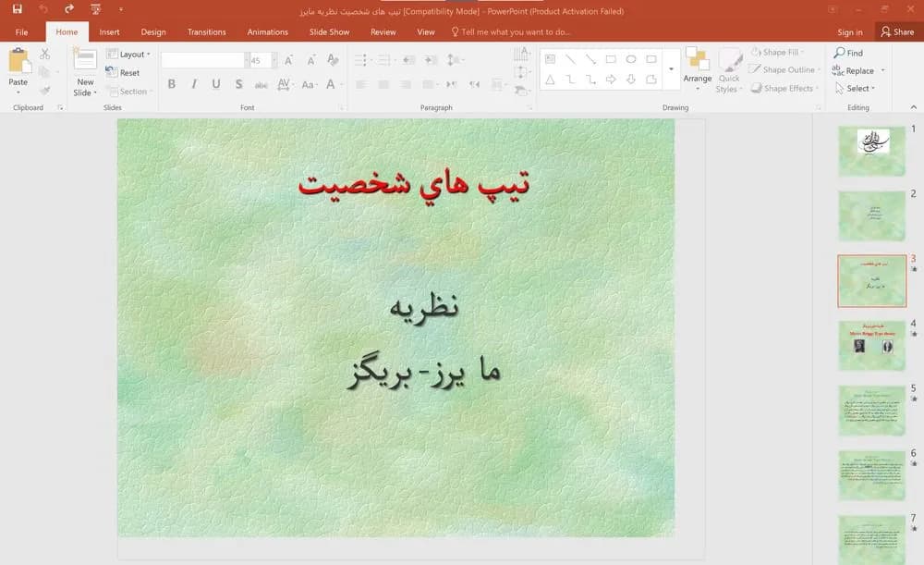Select slide 4 thumbnail
This screenshot has height=565, width=924.
872,346
